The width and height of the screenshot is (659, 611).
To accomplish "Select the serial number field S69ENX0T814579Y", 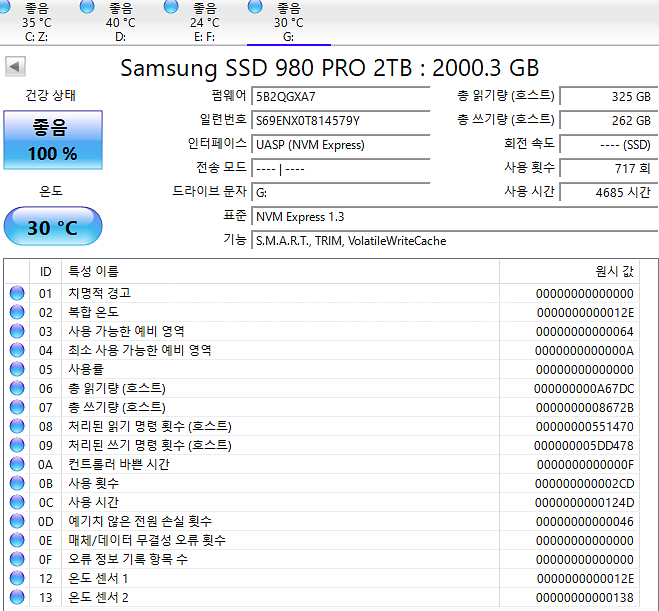I will (x=340, y=121).
